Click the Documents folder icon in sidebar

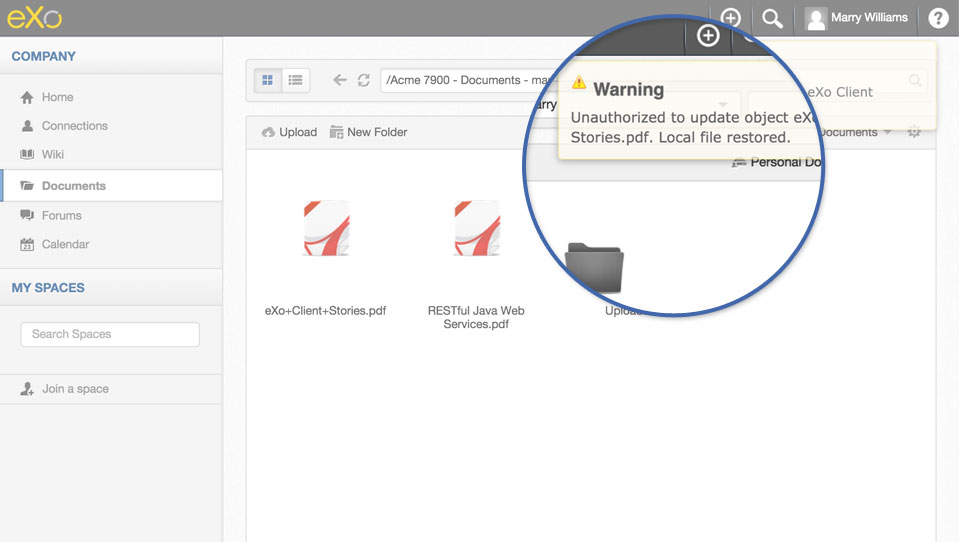pyautogui.click(x=27, y=186)
